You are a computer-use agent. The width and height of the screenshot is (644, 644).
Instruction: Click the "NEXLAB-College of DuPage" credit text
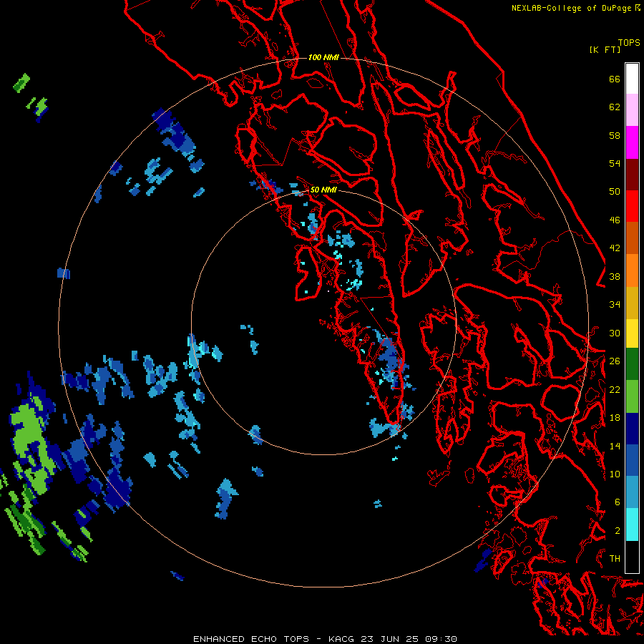[572, 8]
